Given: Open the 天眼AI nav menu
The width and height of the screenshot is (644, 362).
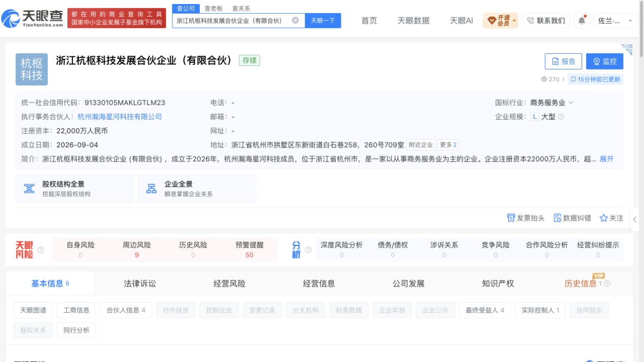Looking at the screenshot, I should point(461,20).
